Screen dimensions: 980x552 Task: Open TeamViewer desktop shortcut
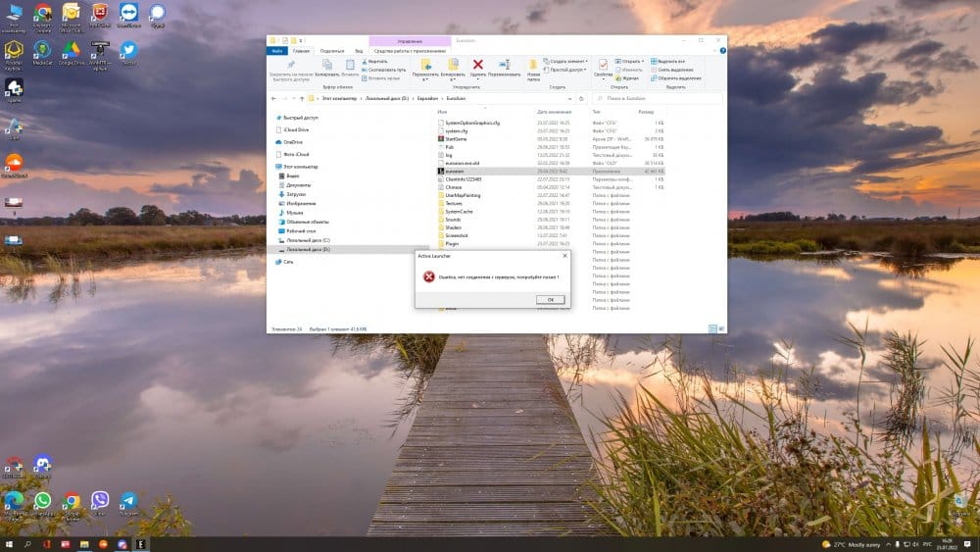[128, 16]
